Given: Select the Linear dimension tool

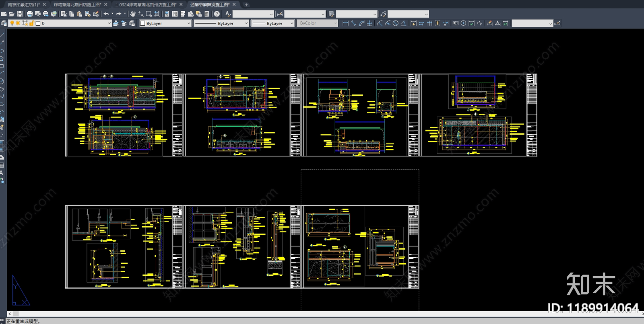Looking at the screenshot, I should 345,23.
